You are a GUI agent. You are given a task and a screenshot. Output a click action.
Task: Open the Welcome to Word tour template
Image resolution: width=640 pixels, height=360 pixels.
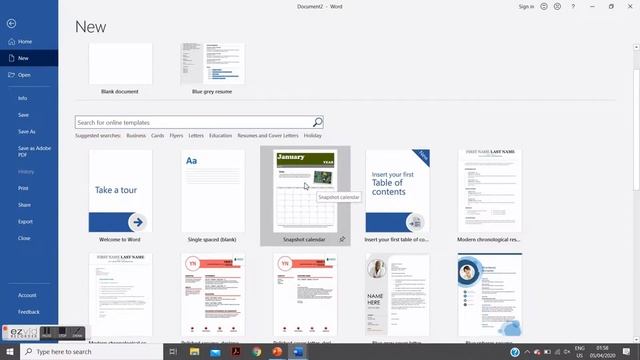[120, 196]
